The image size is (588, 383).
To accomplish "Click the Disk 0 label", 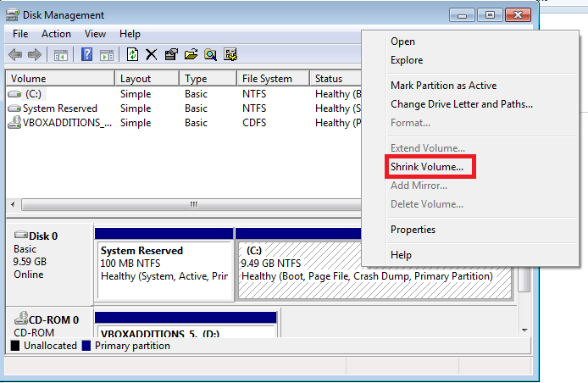I will click(x=43, y=236).
